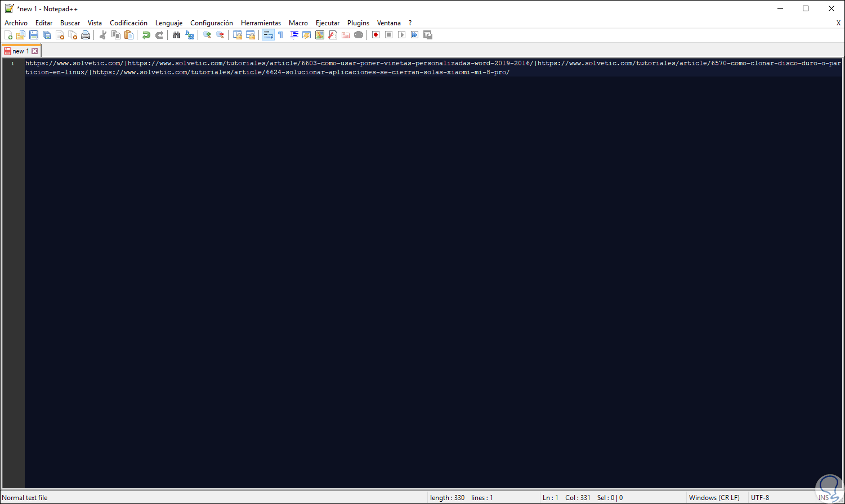Open the Function List panel
The image size is (845, 504).
[x=333, y=35]
